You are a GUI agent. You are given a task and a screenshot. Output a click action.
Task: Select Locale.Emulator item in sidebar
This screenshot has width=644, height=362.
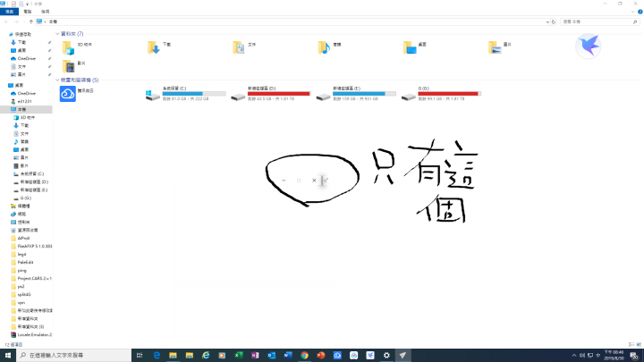coord(35,335)
